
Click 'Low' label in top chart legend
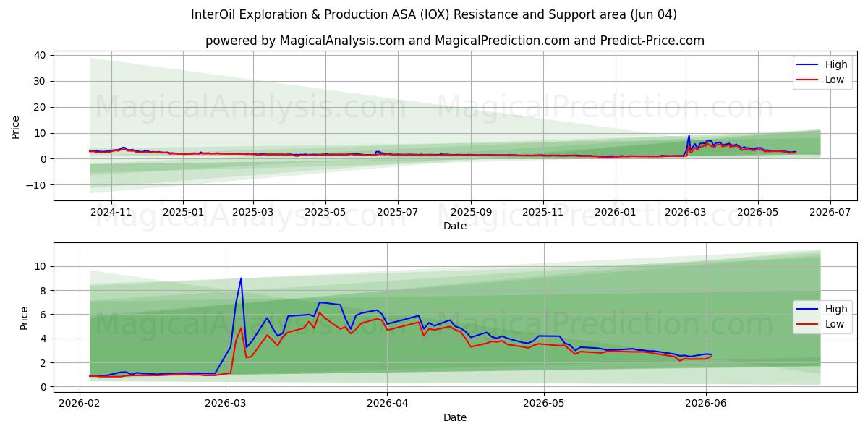[835, 80]
